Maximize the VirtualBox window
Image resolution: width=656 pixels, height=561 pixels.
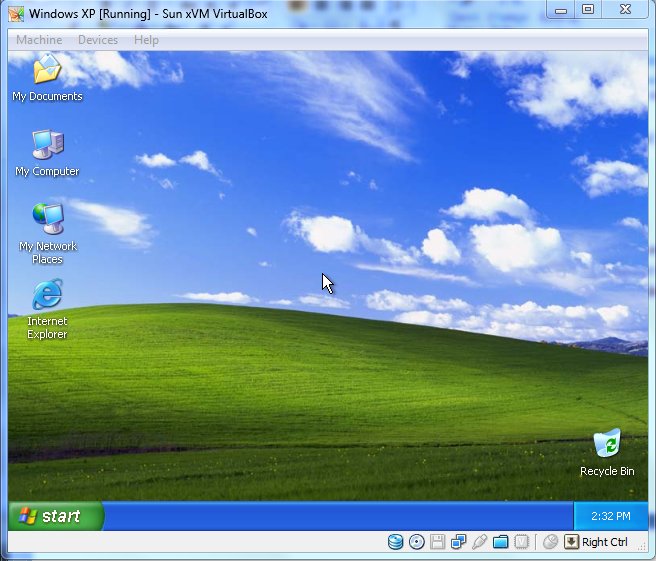tap(588, 10)
